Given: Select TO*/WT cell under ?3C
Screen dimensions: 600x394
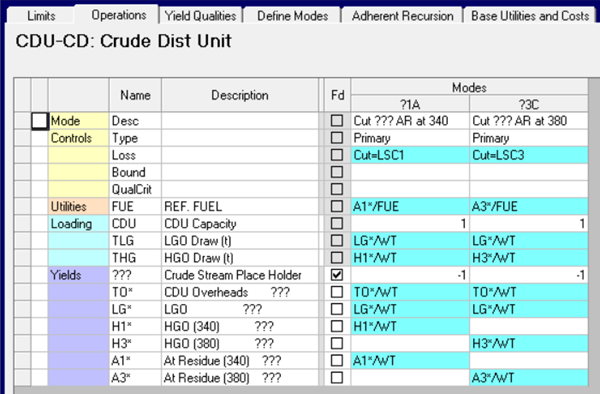Looking at the screenshot, I should [529, 292].
